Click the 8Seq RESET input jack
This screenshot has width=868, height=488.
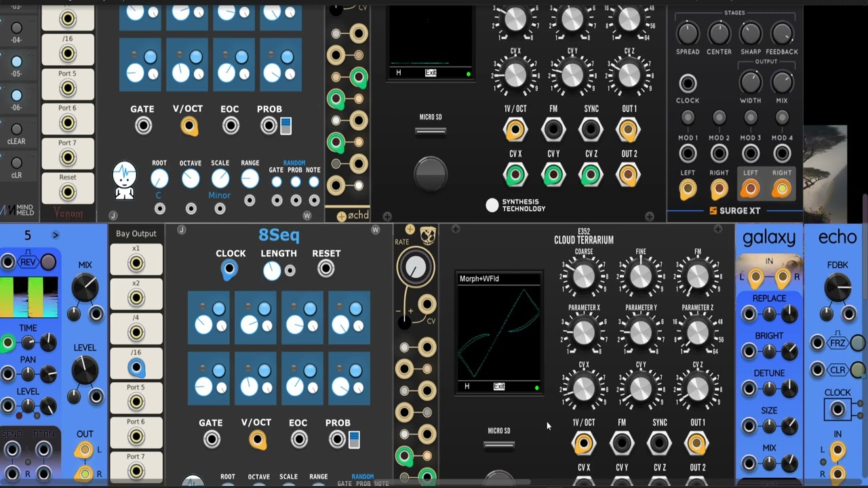[x=326, y=268]
